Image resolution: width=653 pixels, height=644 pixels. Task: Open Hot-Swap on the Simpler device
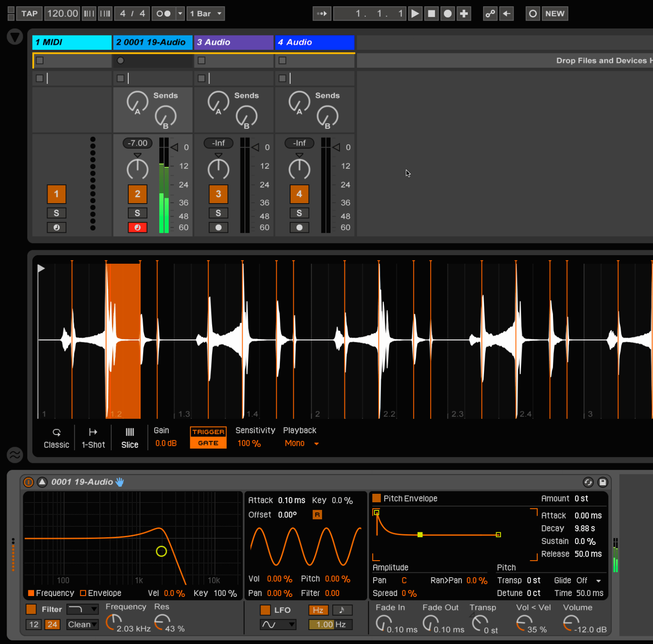pyautogui.click(x=588, y=482)
